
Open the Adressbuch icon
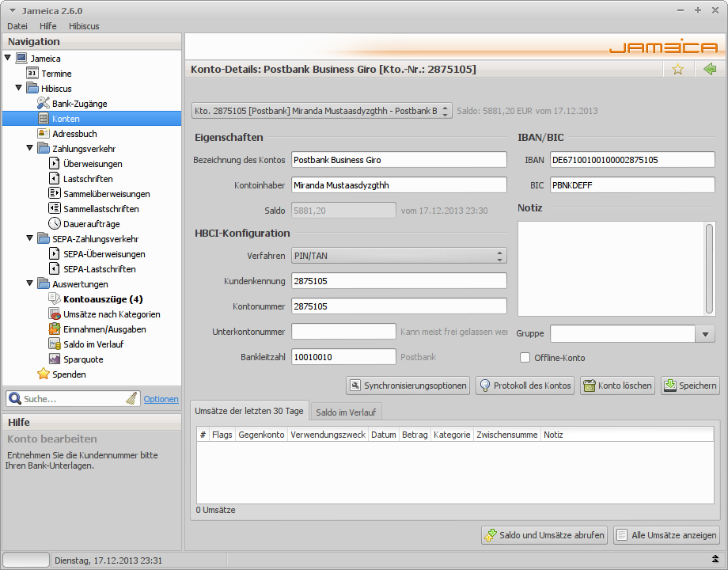tap(44, 133)
